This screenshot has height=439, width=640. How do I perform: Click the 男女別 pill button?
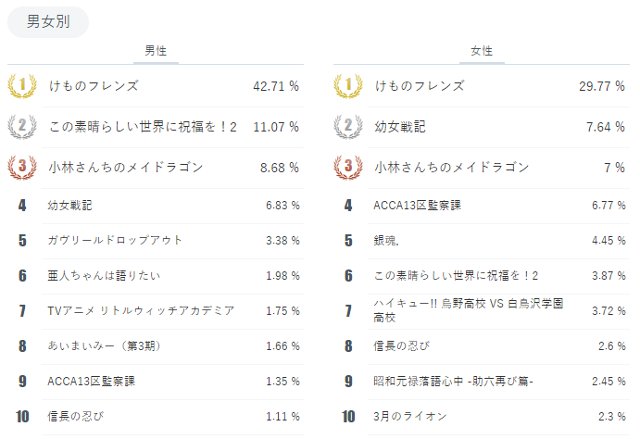(48, 22)
